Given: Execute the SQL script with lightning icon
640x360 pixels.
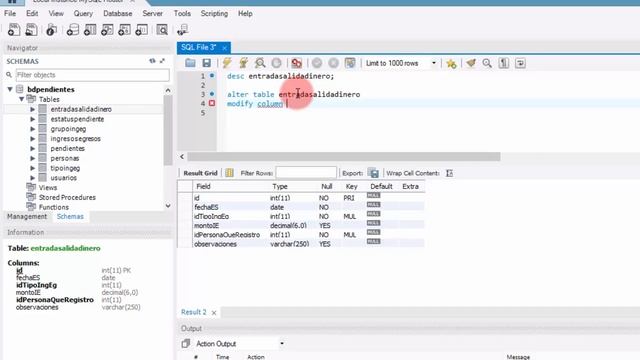Looking at the screenshot, I should (227, 63).
